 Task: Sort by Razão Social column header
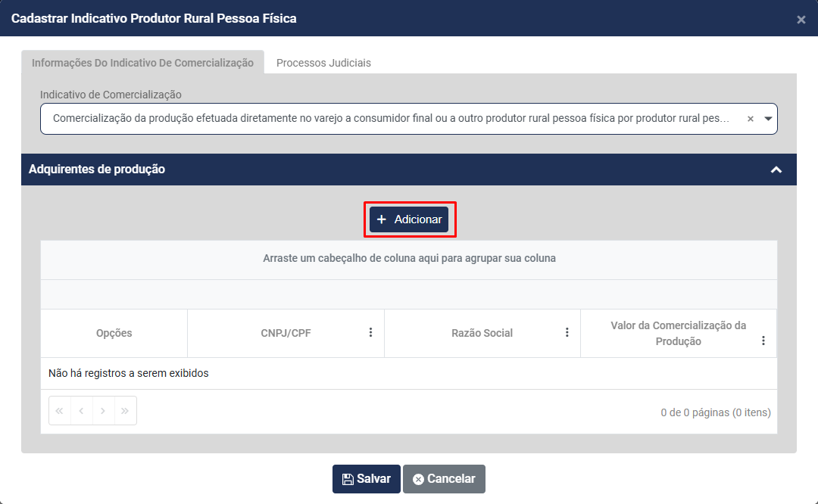click(482, 333)
